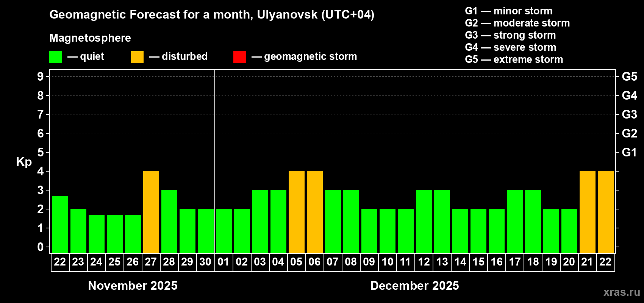Viewport: 644px width, 303px height.
Task: Click the date label 16 on the axis
Action: 496,262
